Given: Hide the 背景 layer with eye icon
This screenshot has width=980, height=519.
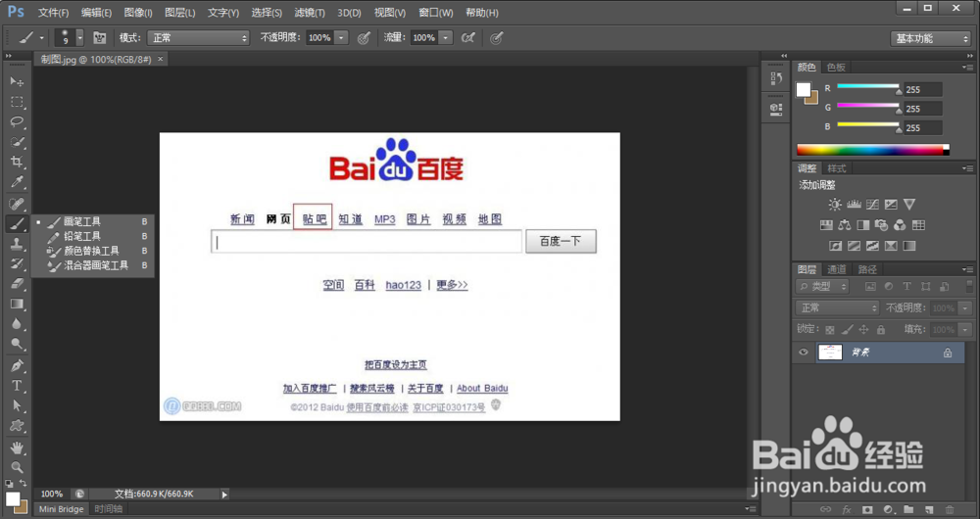Looking at the screenshot, I should [804, 353].
